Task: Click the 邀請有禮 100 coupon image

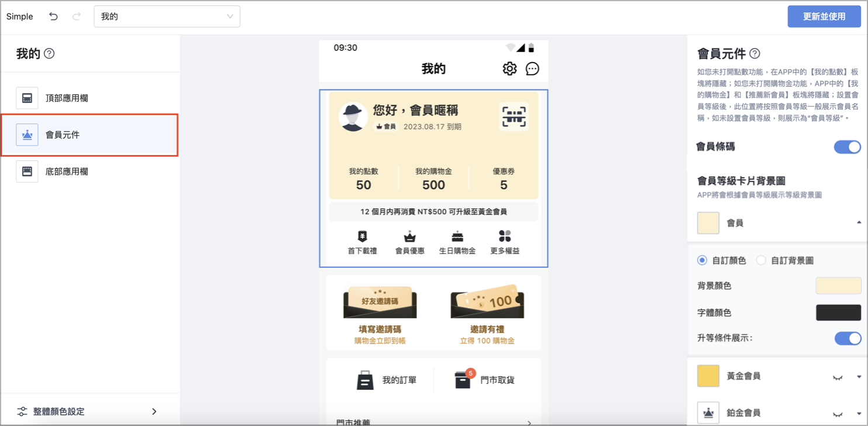Action: coord(487,301)
